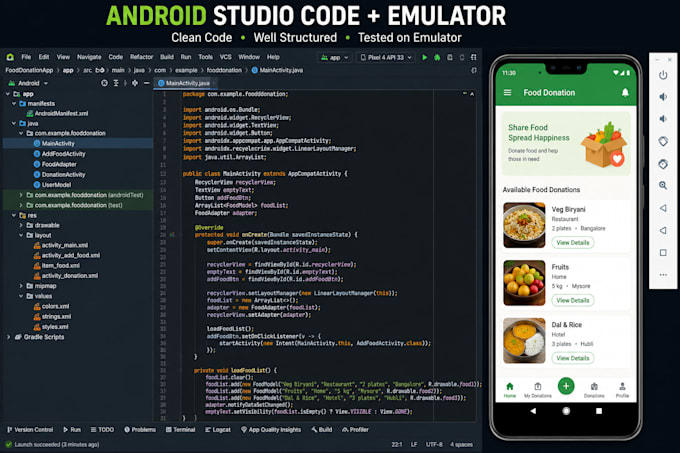
Task: Expand com.example.fooddonation (androidTest) package
Action: pos(21,195)
